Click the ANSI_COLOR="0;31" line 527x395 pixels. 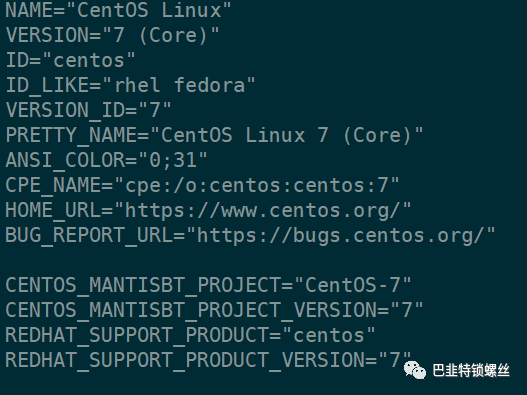click(x=106, y=161)
